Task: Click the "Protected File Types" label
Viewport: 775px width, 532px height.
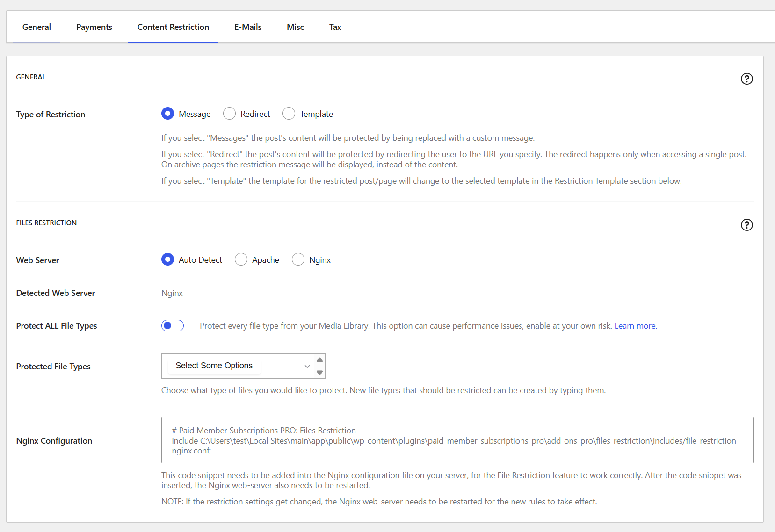Action: [53, 367]
